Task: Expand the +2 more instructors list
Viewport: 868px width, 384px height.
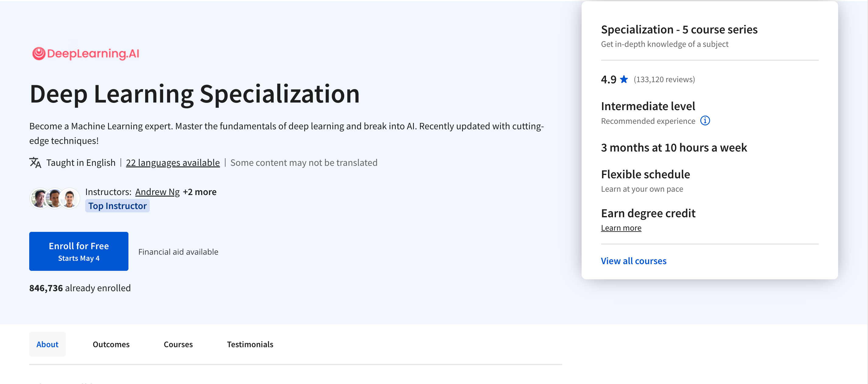Action: coord(200,192)
